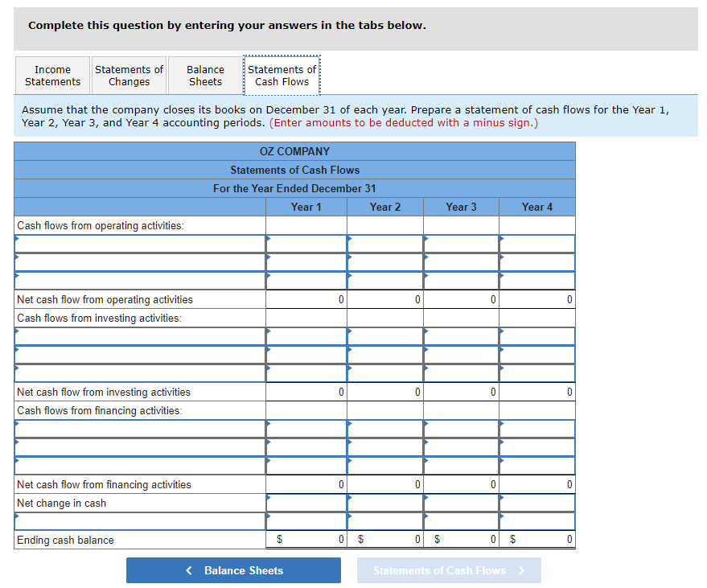
Task: Open first investing activities label dropdown
Action: tap(140, 336)
